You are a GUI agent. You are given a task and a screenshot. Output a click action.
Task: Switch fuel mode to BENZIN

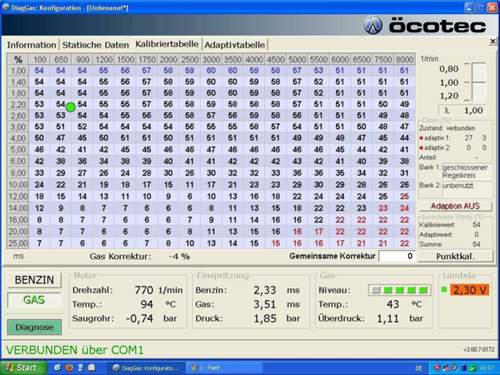[x=34, y=280]
